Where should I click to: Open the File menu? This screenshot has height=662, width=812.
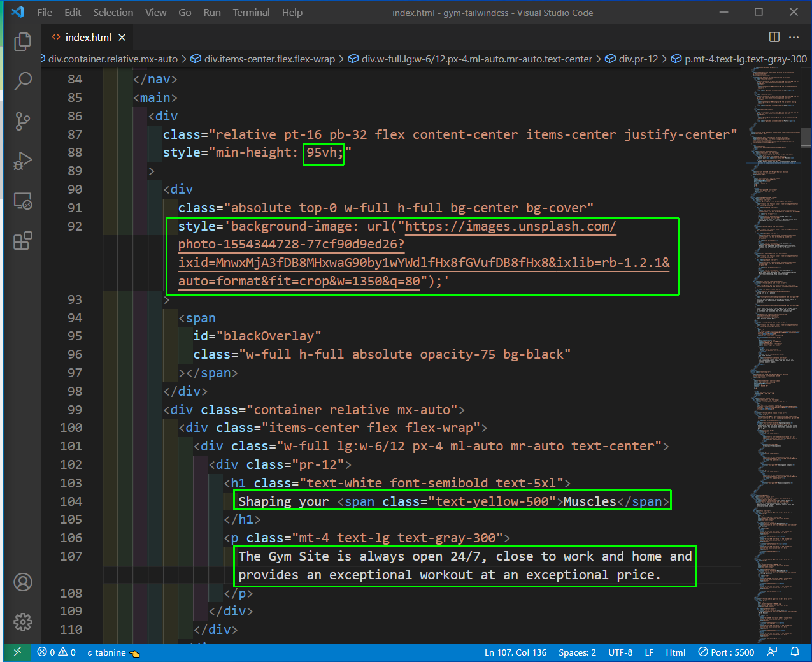pyautogui.click(x=45, y=13)
